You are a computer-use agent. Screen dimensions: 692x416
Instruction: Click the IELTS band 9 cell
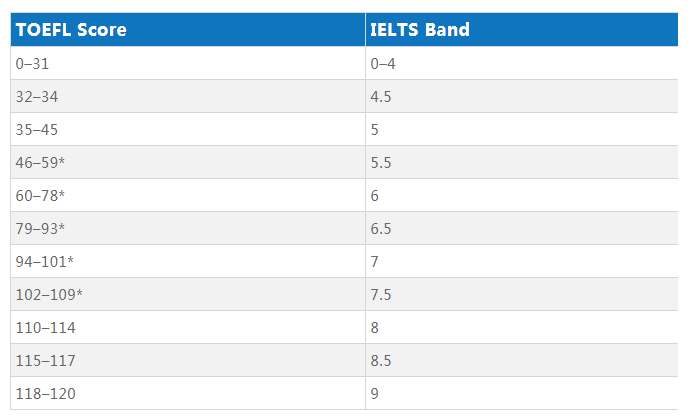(x=522, y=393)
